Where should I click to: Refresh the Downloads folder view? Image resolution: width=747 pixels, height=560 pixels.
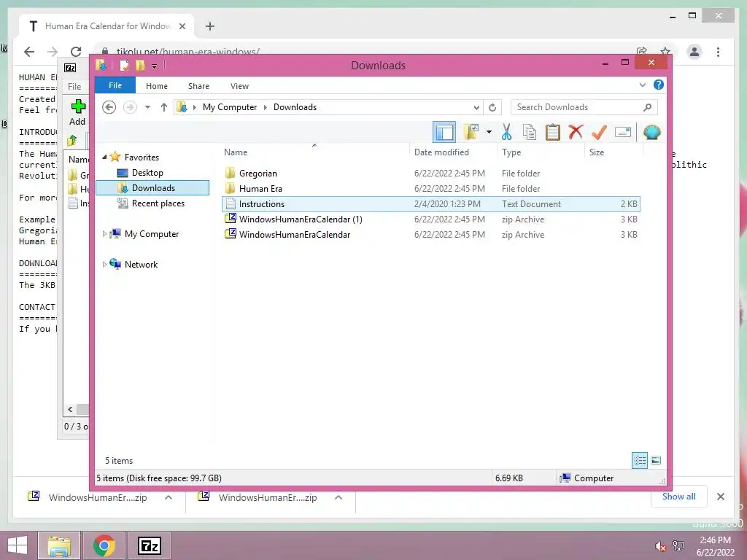pos(492,108)
